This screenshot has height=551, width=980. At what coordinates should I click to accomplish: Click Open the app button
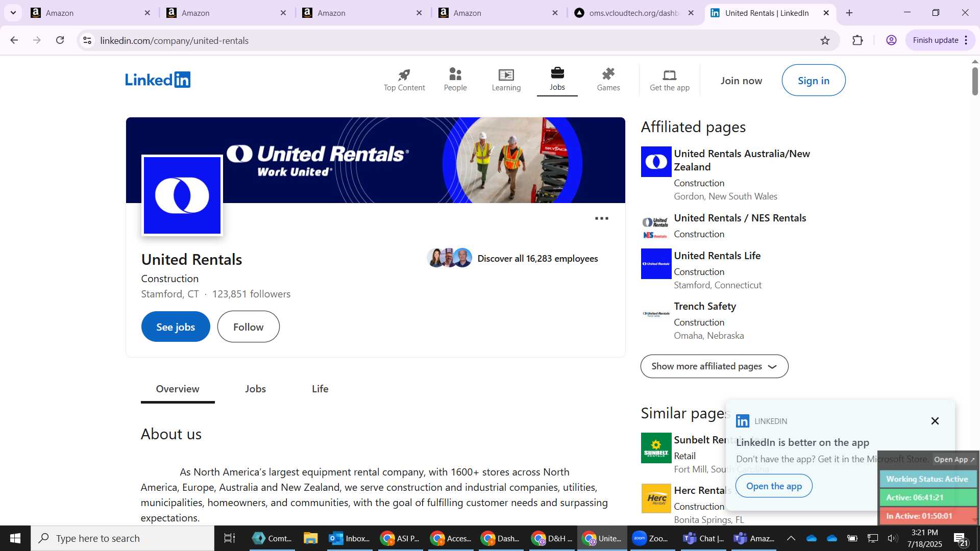point(774,486)
